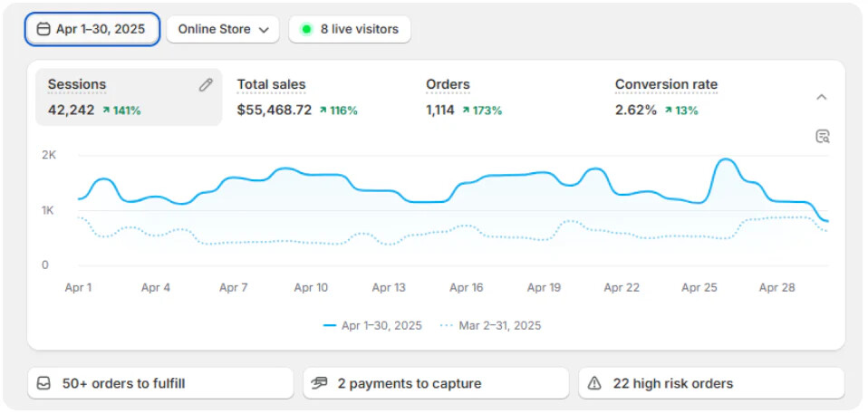Screen dimensions: 868x414
Task: Click the pencil edit icon on Sessions card
Action: [x=206, y=84]
